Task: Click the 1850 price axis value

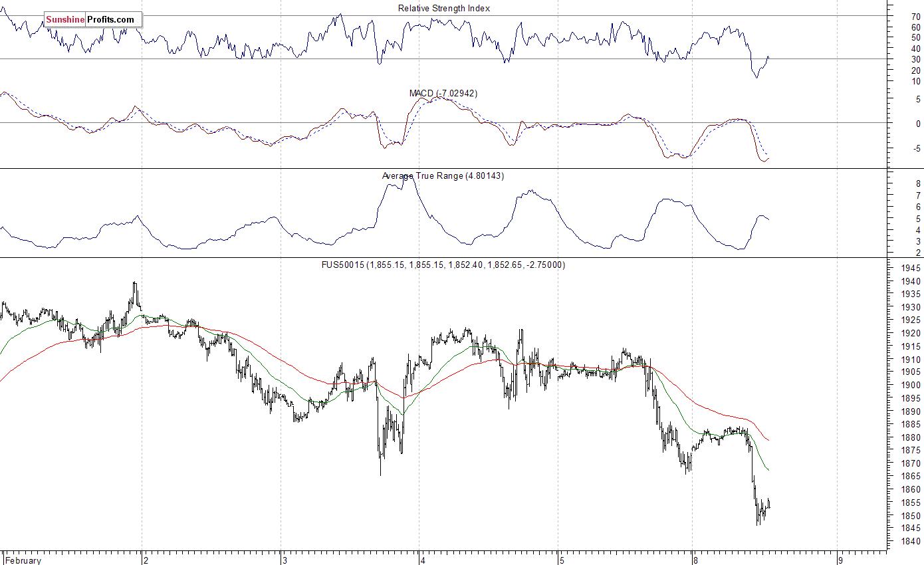Action: click(x=910, y=516)
